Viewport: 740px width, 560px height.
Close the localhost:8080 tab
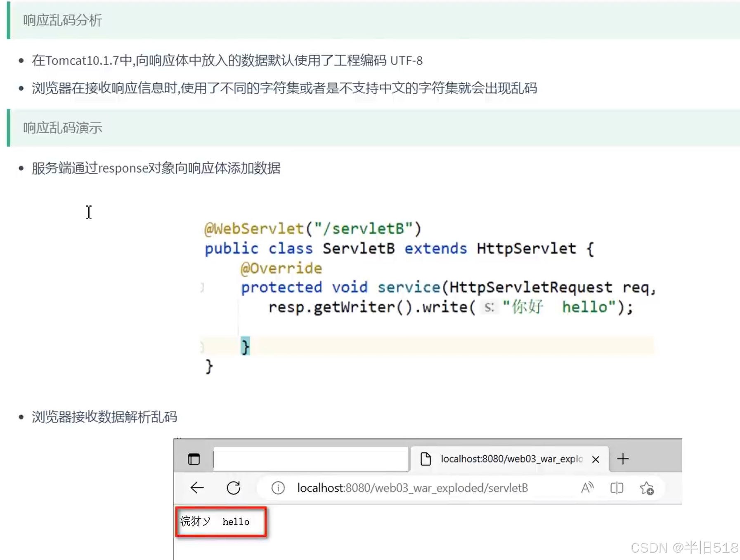pos(596,459)
